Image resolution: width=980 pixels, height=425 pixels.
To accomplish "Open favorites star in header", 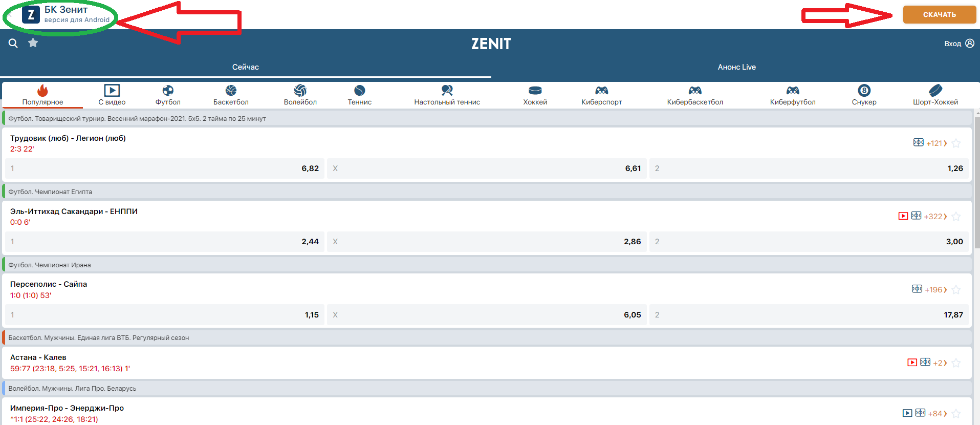I will (33, 43).
